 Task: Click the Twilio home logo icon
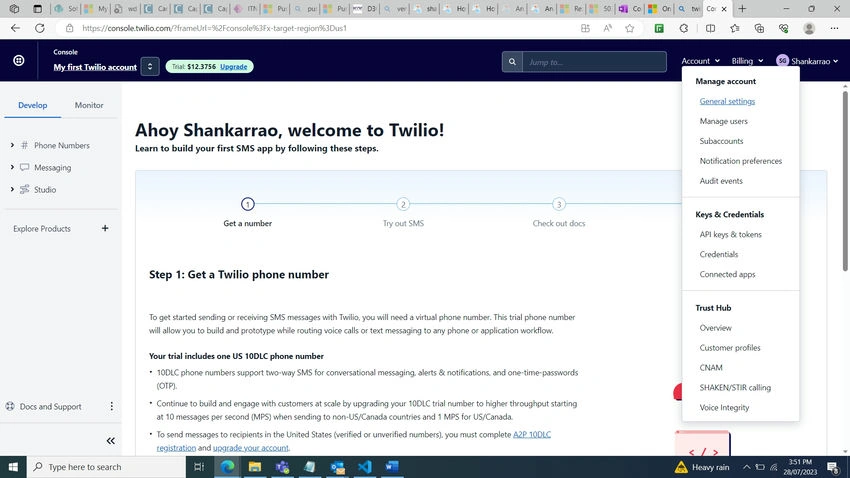point(19,60)
